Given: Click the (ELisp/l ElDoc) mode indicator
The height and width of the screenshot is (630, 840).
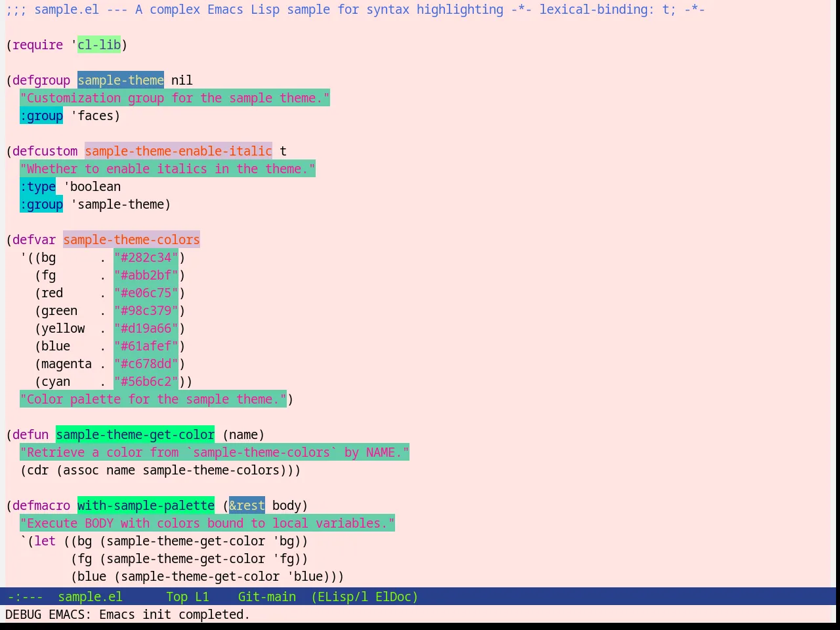Looking at the screenshot, I should [364, 597].
